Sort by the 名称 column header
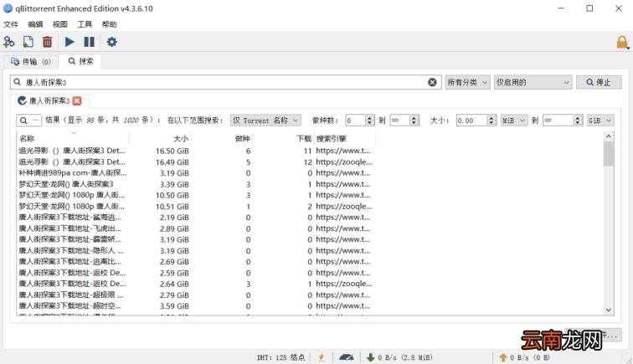 (73, 138)
